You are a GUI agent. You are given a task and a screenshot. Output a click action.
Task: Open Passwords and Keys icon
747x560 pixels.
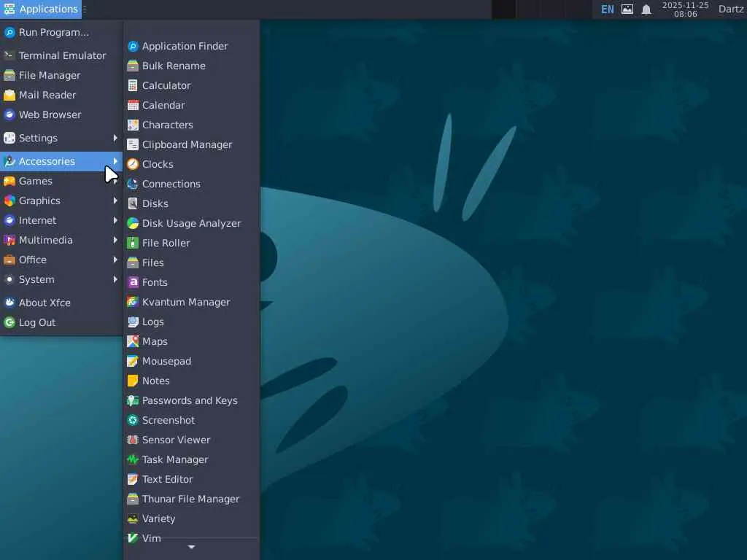point(133,400)
